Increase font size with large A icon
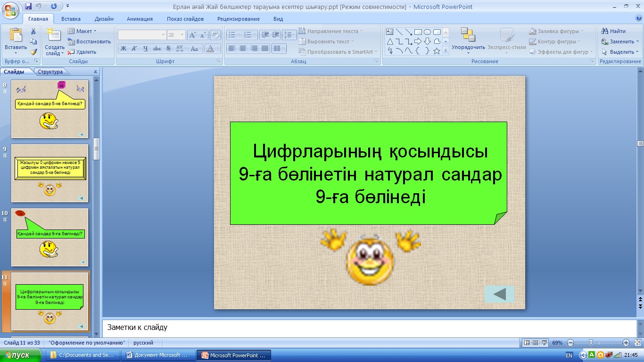 point(192,35)
